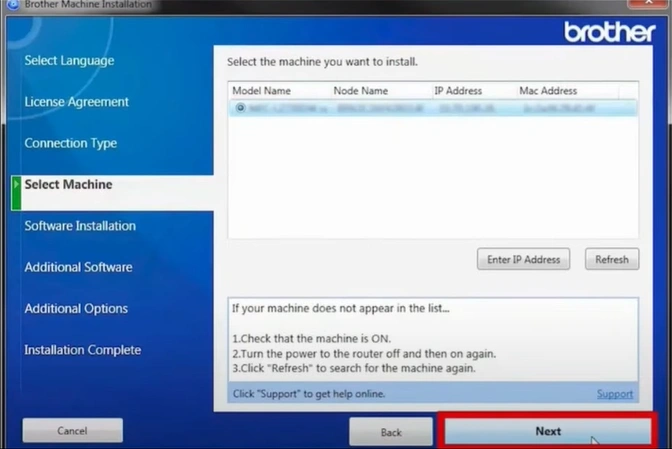Viewport: 672px width, 449px height.
Task: Click the green arrow beside Select Machine
Action: (16, 185)
